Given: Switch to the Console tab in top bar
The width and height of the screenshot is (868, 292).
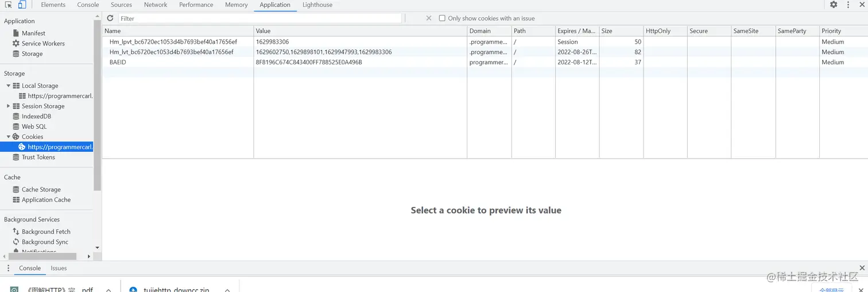Looking at the screenshot, I should pos(88,5).
